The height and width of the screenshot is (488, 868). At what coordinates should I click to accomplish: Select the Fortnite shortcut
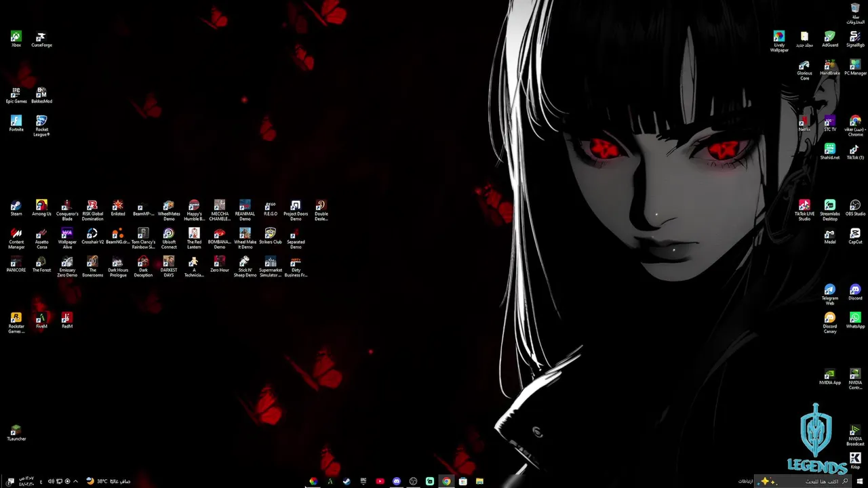[x=16, y=124]
